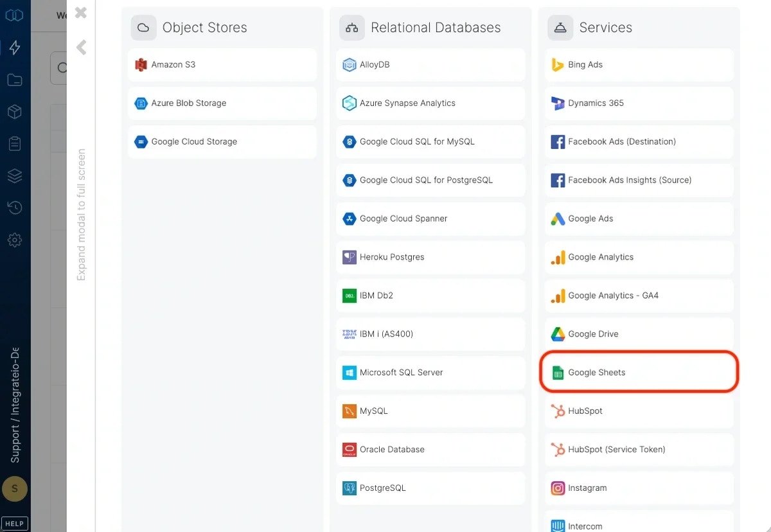Viewport: 771px width, 532px height.
Task: Click the IBM Db2 green icon
Action: coord(350,296)
